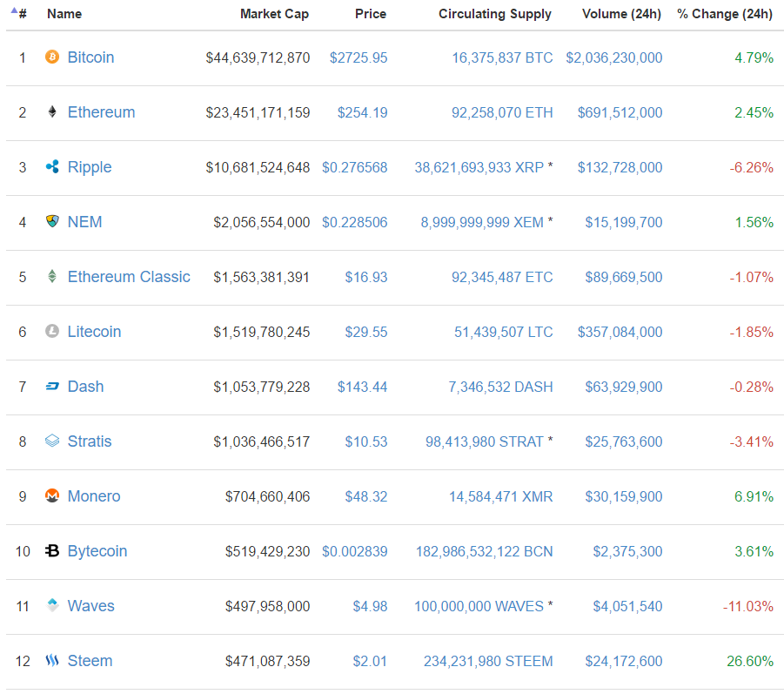Viewport: 784px width, 694px height.
Task: Open the Bitcoin name link
Action: tap(91, 57)
